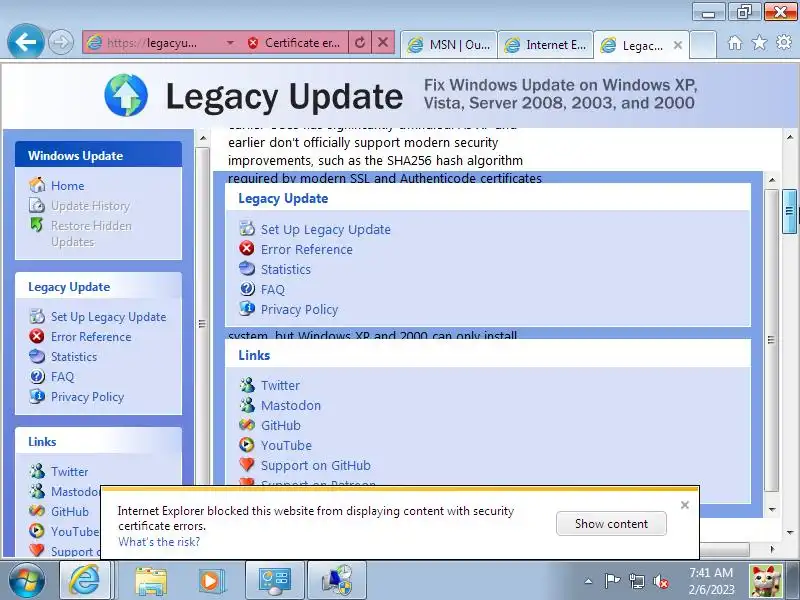Refresh the page with the reload icon

[x=360, y=43]
